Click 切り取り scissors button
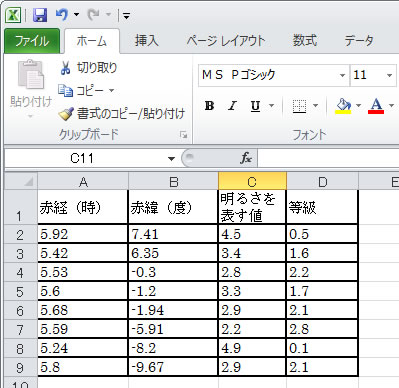 [88, 68]
